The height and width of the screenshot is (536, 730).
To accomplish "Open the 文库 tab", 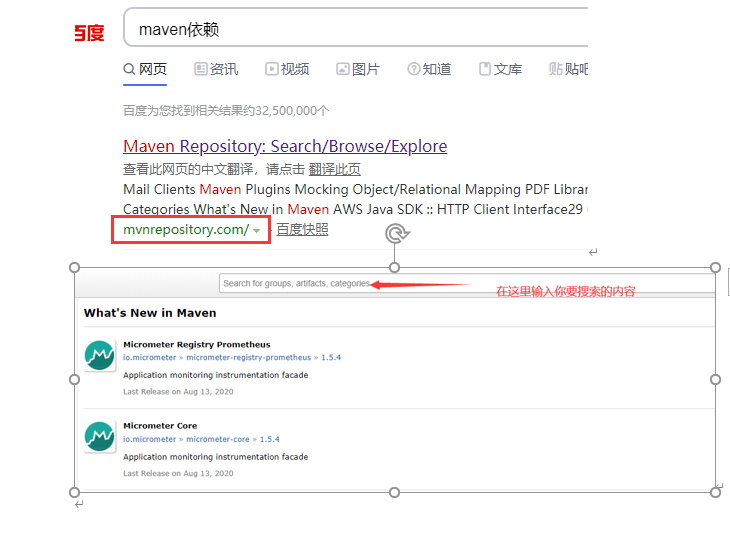I will click(500, 69).
